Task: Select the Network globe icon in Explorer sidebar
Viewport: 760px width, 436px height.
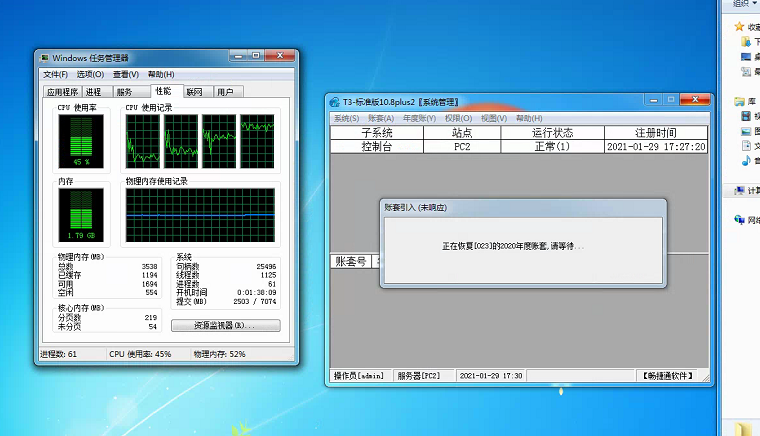Action: 739,220
